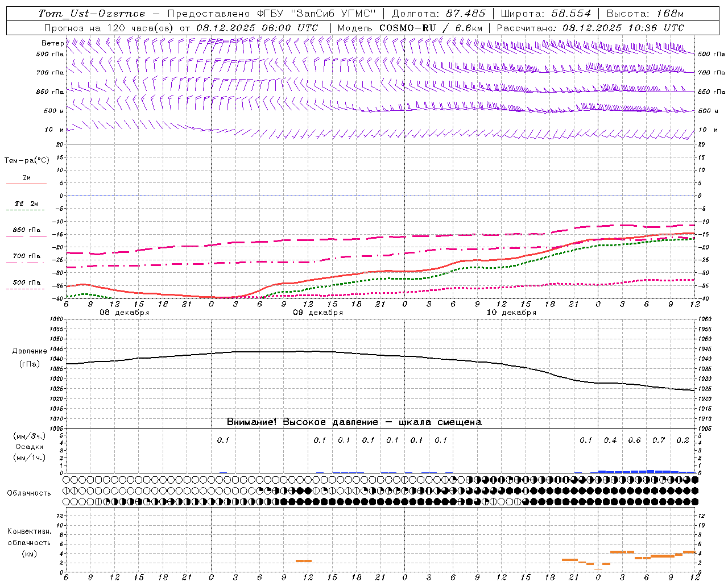Select the (мм/3ч.) precipitation unit label

point(29,436)
